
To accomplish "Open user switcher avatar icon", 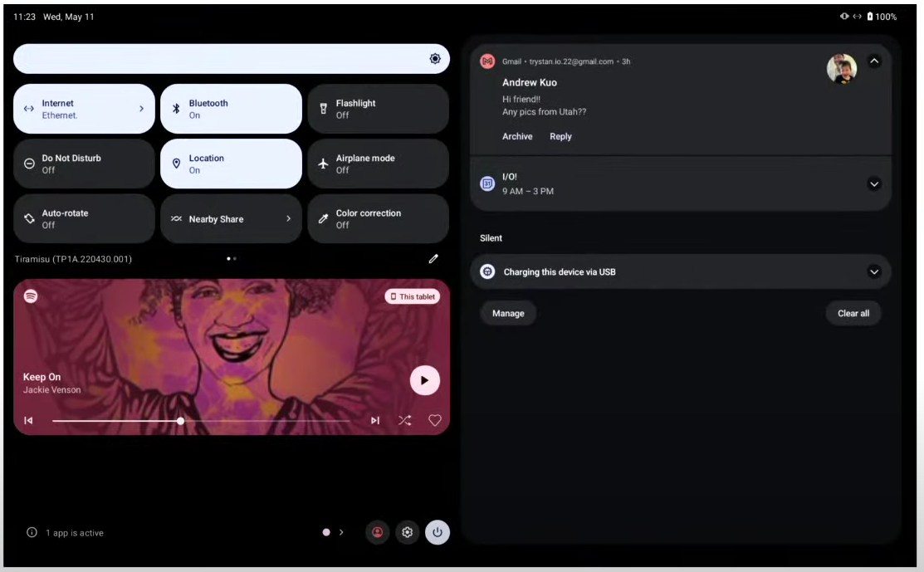I will pos(377,532).
